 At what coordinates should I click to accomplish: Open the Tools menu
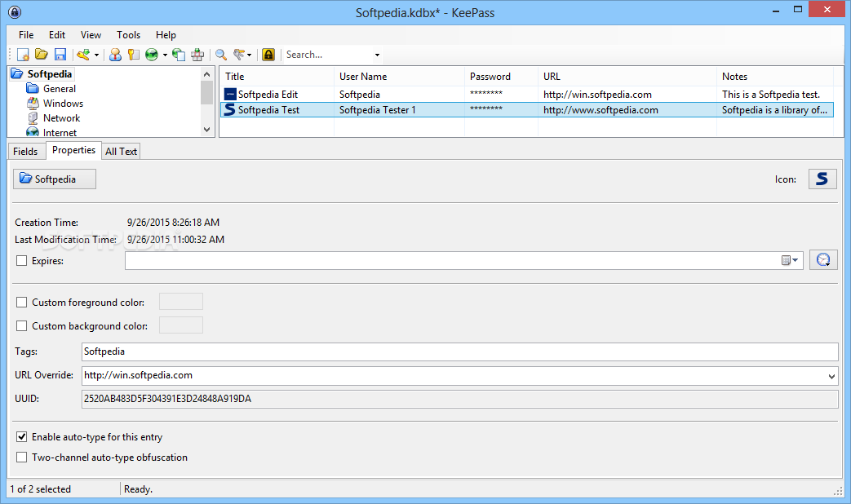[129, 35]
